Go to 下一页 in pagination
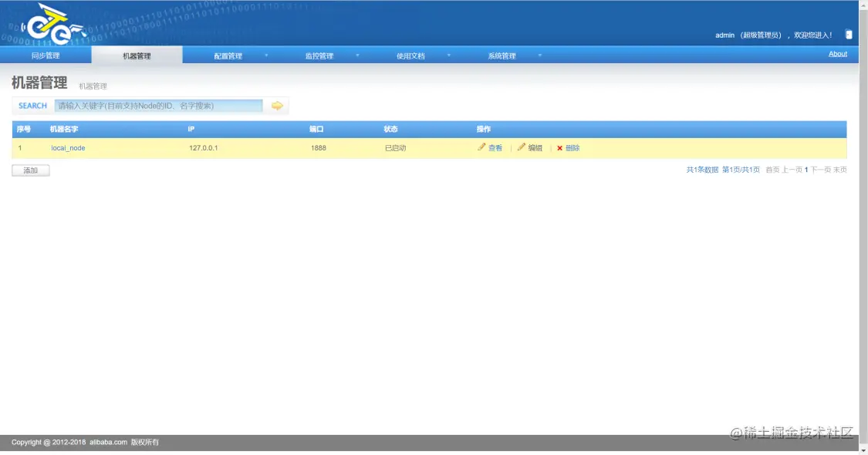The image size is (868, 455). pos(821,170)
